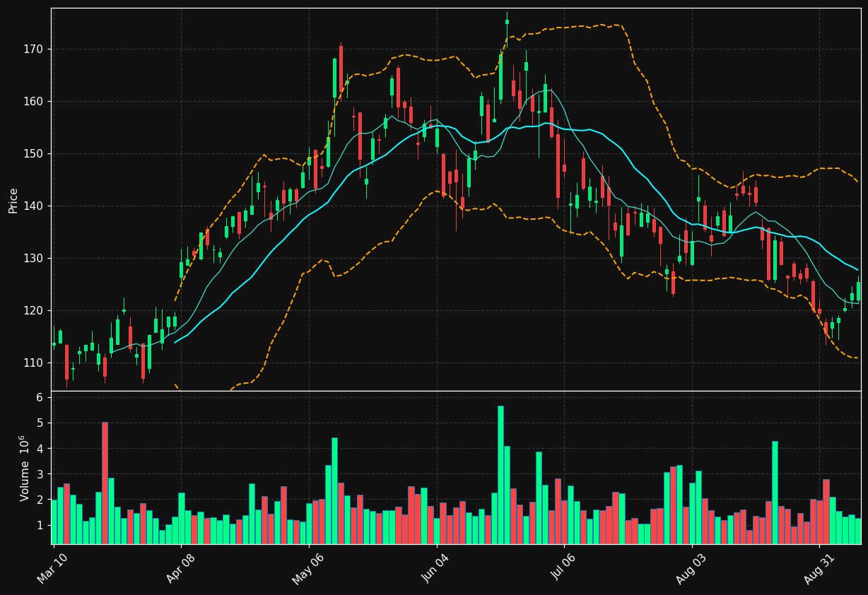Click the tallest green volume bar in June

pos(500,475)
